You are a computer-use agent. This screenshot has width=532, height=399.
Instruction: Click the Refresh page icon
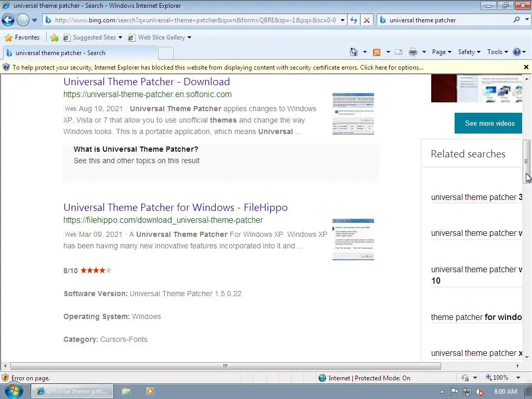tap(353, 20)
